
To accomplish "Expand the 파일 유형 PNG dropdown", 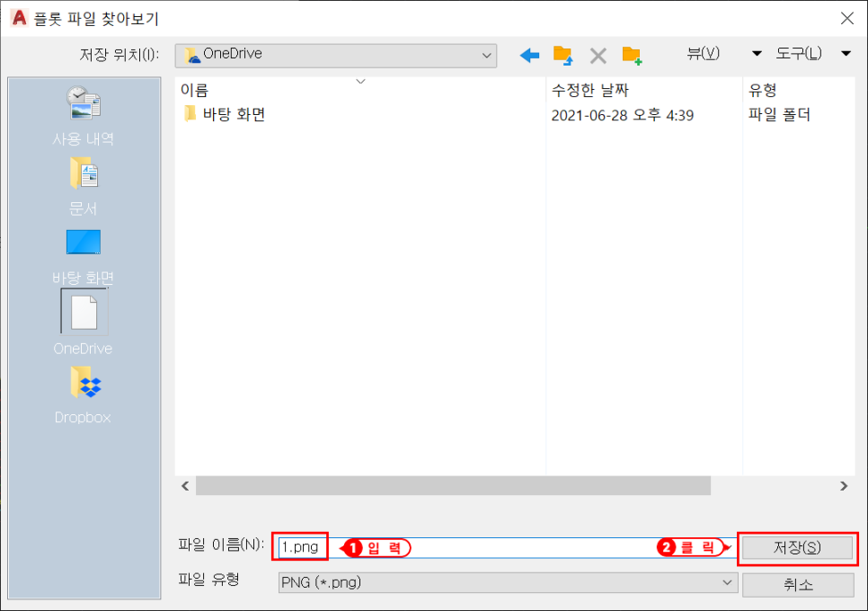I will [728, 582].
